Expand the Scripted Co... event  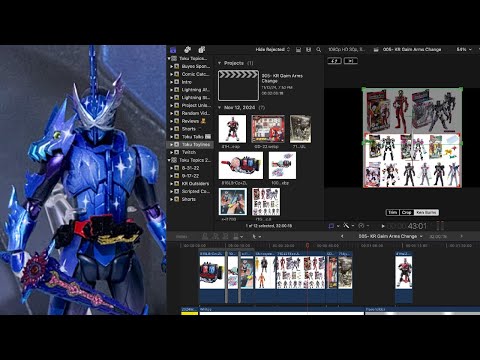[172, 191]
